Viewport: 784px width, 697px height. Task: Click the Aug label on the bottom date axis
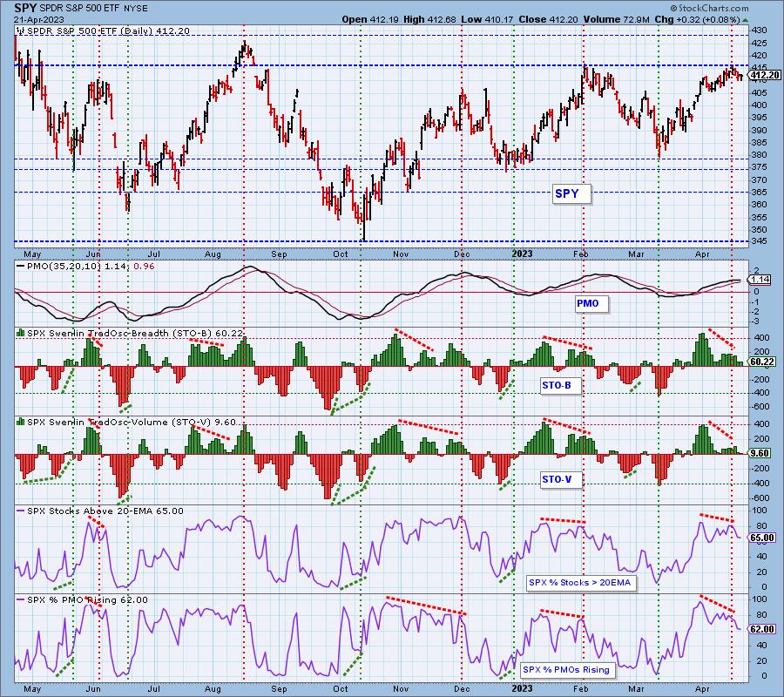pyautogui.click(x=213, y=688)
